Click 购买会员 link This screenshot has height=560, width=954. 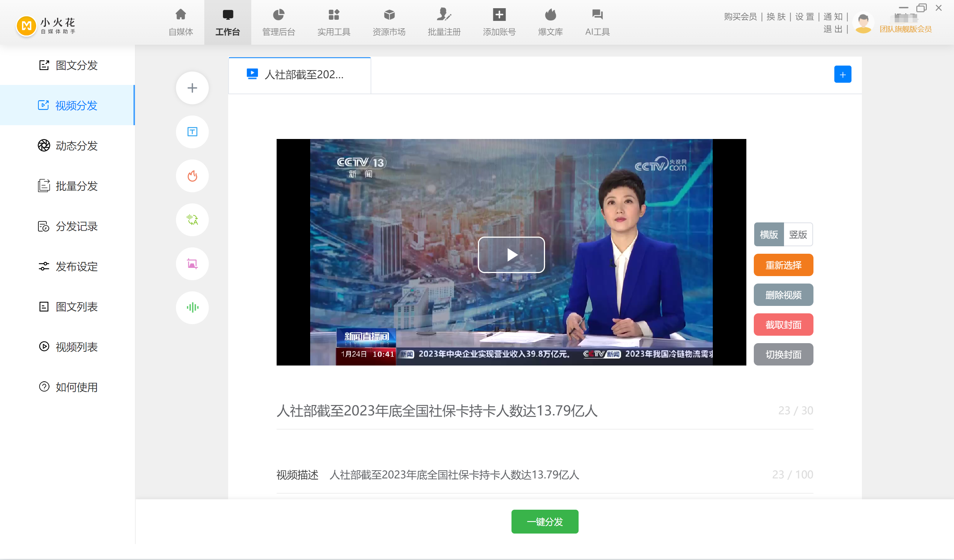click(x=740, y=16)
